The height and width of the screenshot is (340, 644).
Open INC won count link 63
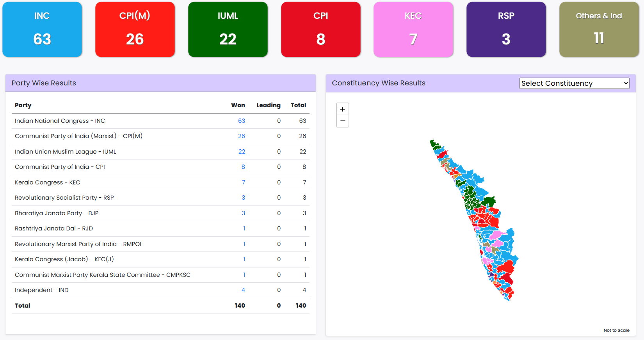coord(242,121)
